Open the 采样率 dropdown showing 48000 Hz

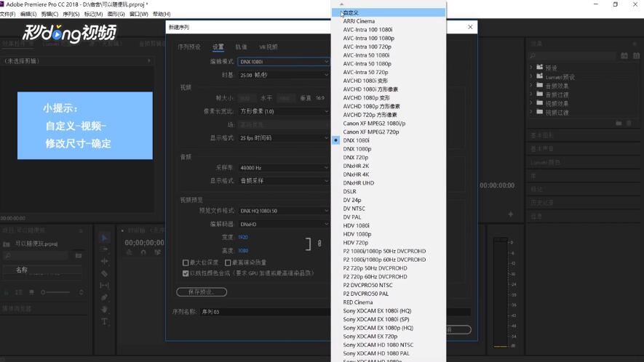click(x=284, y=167)
